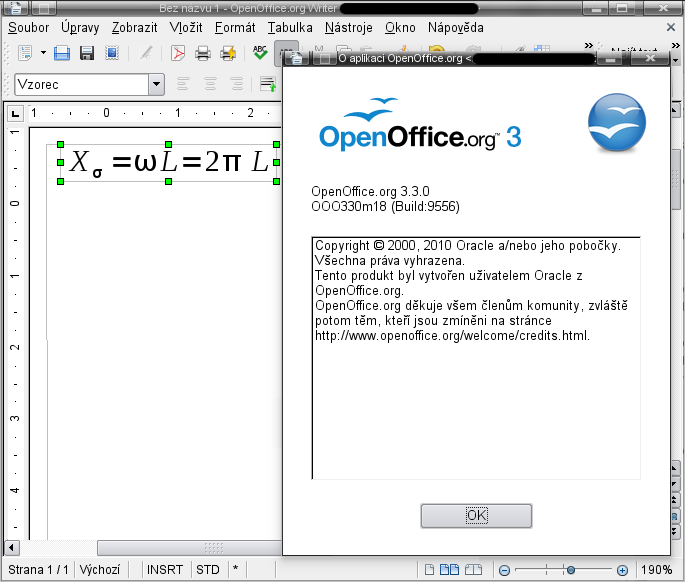The width and height of the screenshot is (685, 582).
Task: Click the Navigation button on vertical scrollbar
Action: (x=675, y=516)
